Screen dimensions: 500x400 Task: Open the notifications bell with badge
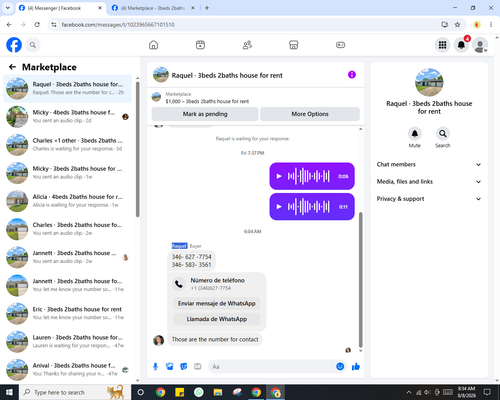461,45
